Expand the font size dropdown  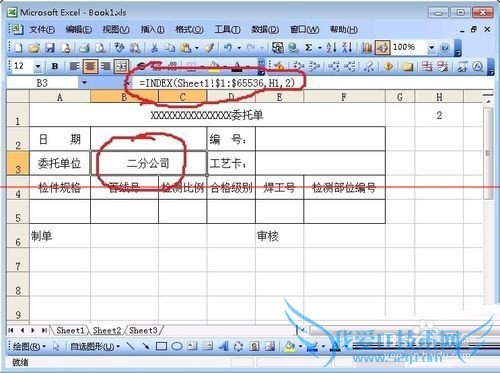point(38,66)
